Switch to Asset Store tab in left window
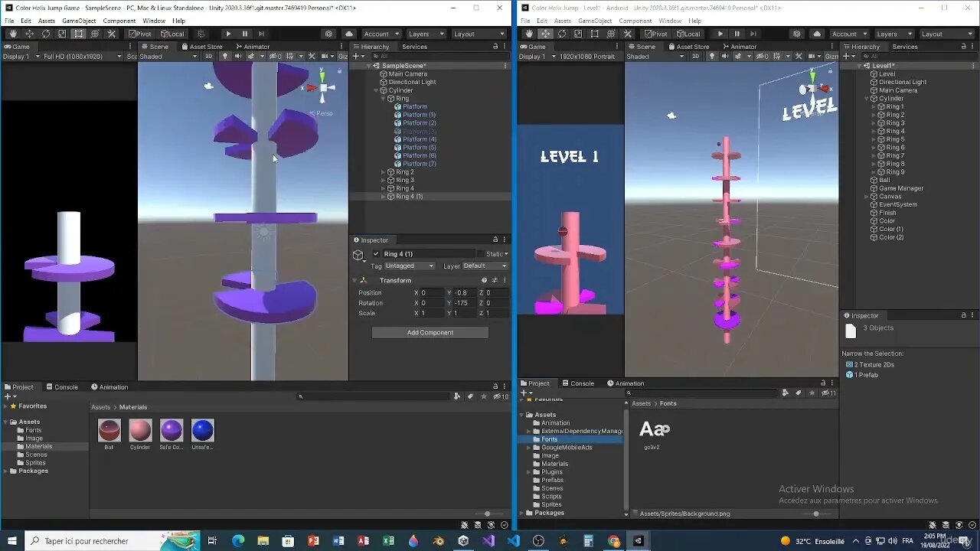Image resolution: width=980 pixels, height=551 pixels. (x=202, y=47)
